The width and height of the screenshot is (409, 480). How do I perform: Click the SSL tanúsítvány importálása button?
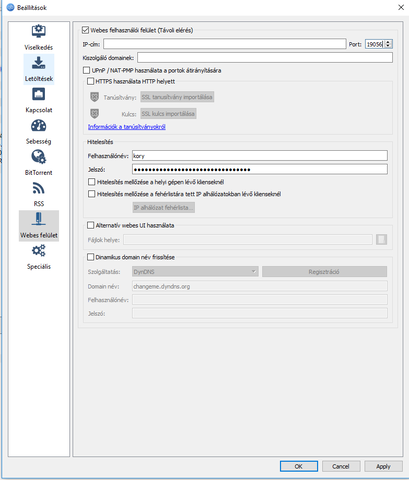click(x=177, y=97)
